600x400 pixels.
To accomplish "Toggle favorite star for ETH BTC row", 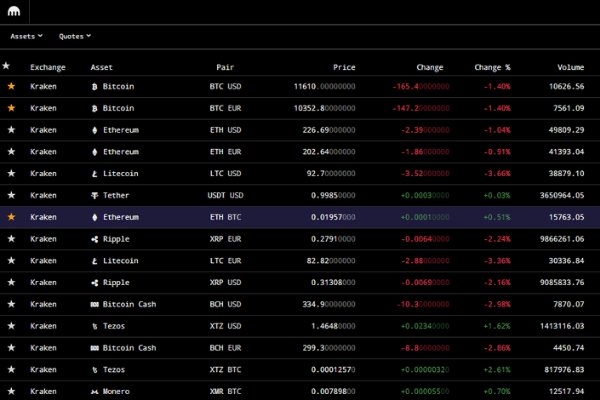I will tap(11, 217).
